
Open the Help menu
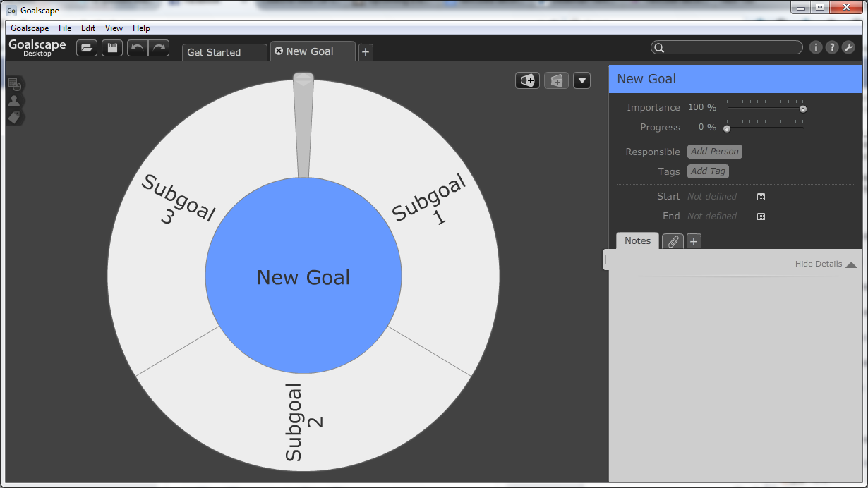pos(141,28)
